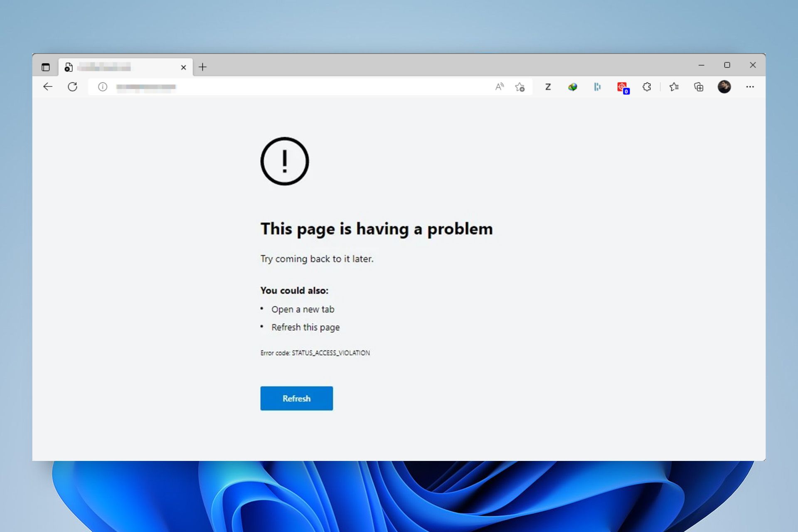Click the back navigation arrow

pyautogui.click(x=48, y=87)
